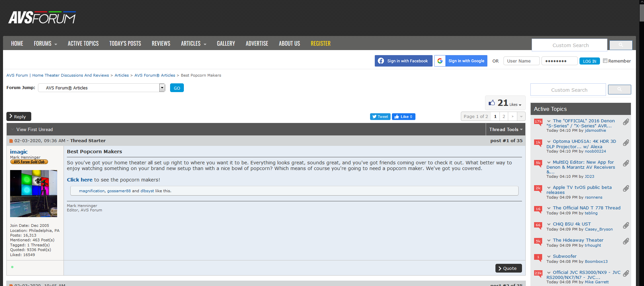Image resolution: width=644 pixels, height=286 pixels.
Task: Click the sidebar Custom Search magnifier button
Action: (x=619, y=89)
